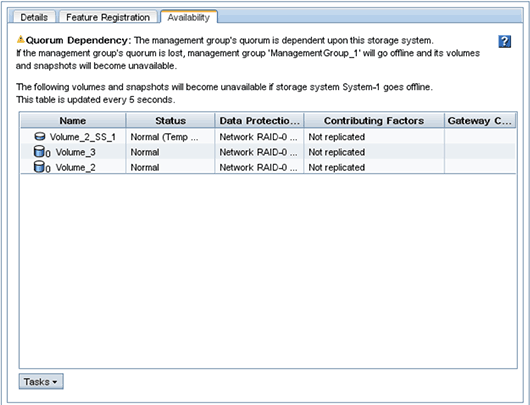
Task: Open the Tasks dropdown menu
Action: (x=41, y=382)
